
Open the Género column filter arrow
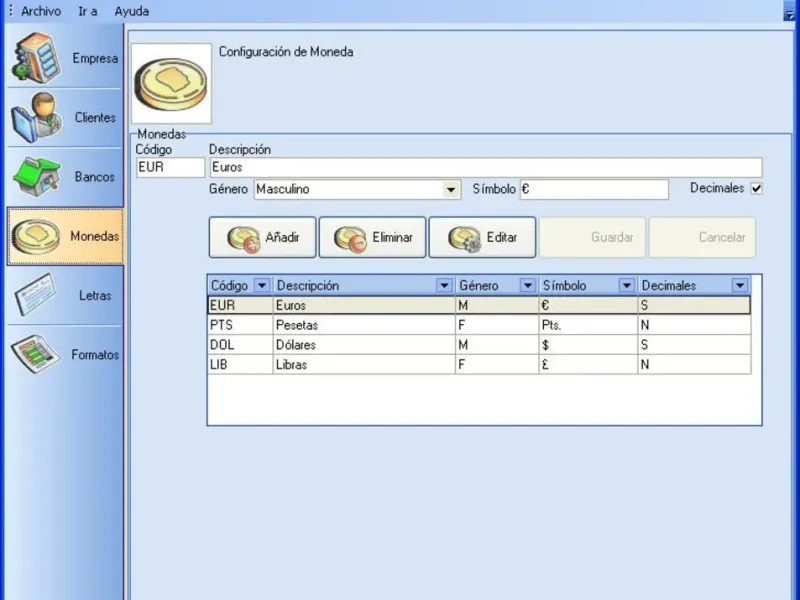[528, 285]
